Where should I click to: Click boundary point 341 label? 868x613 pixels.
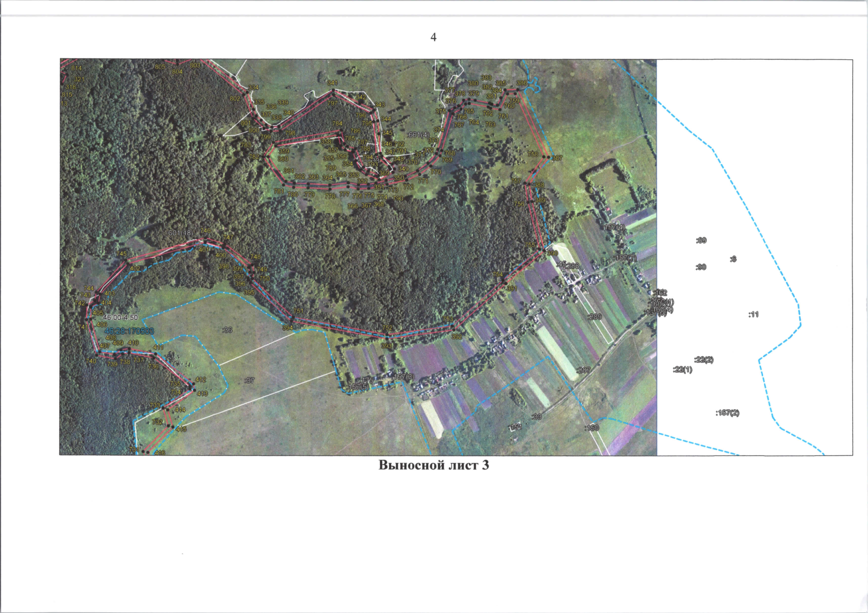pos(332,83)
